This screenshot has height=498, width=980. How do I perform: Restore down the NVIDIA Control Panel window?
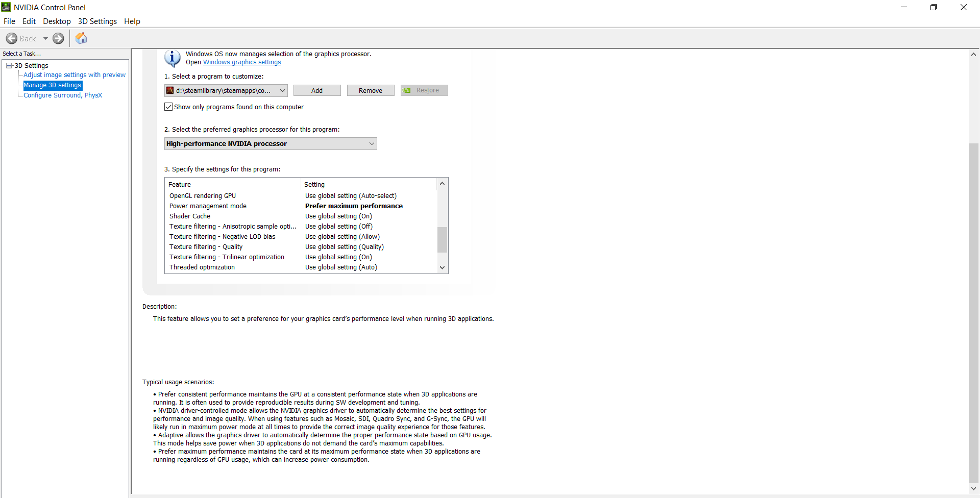coord(934,7)
